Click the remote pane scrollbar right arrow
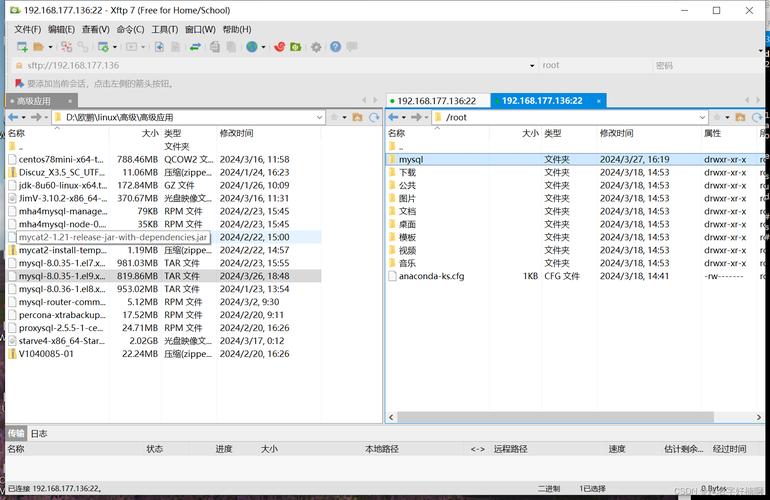Viewport: 770px width, 500px height. tap(759, 417)
